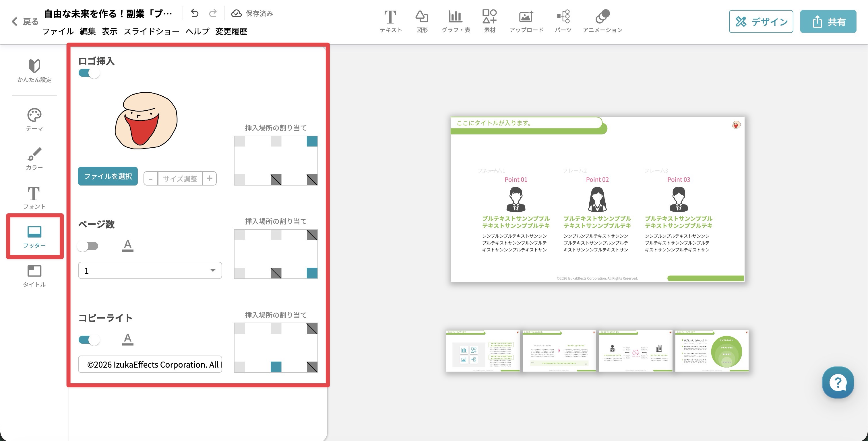Viewport: 868px width, 441px height.
Task: Open the スライドショー menu
Action: [x=151, y=31]
